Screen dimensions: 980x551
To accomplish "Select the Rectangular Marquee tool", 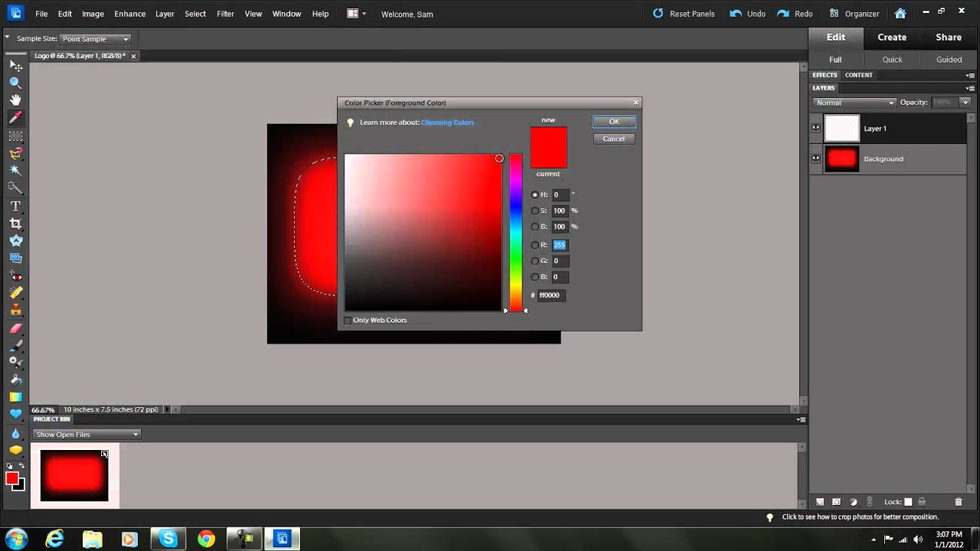I will pyautogui.click(x=15, y=135).
